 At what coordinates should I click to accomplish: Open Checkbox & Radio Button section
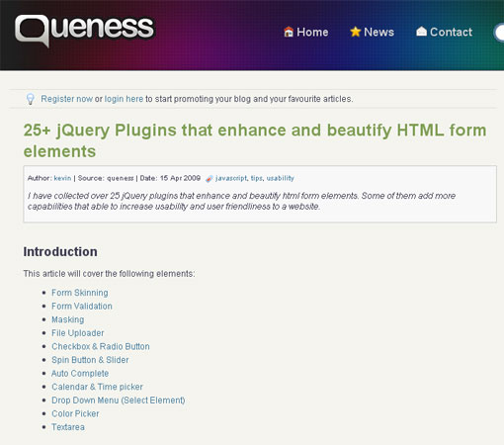point(101,346)
